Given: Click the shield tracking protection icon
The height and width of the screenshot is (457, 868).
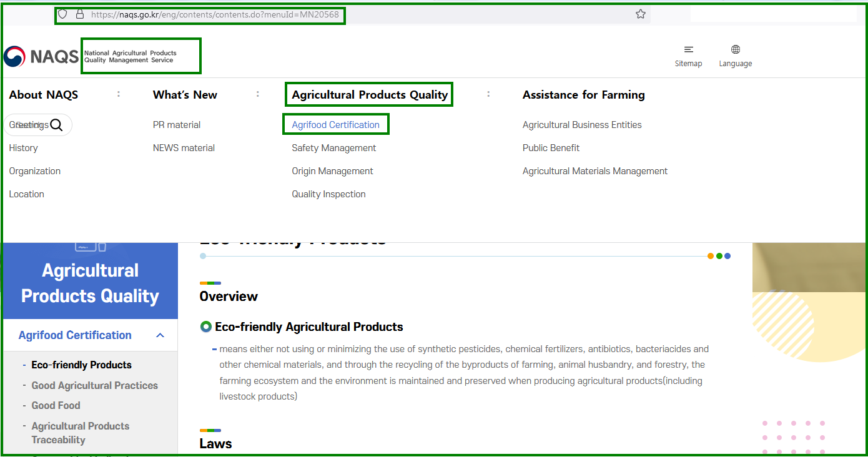Looking at the screenshot, I should [62, 14].
